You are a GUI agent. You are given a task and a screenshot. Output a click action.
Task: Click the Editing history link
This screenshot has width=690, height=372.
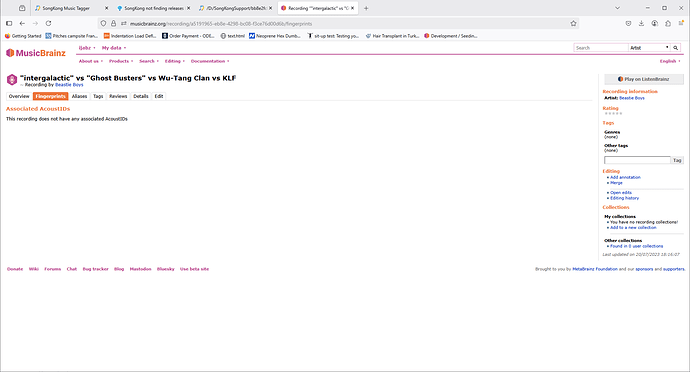point(624,198)
